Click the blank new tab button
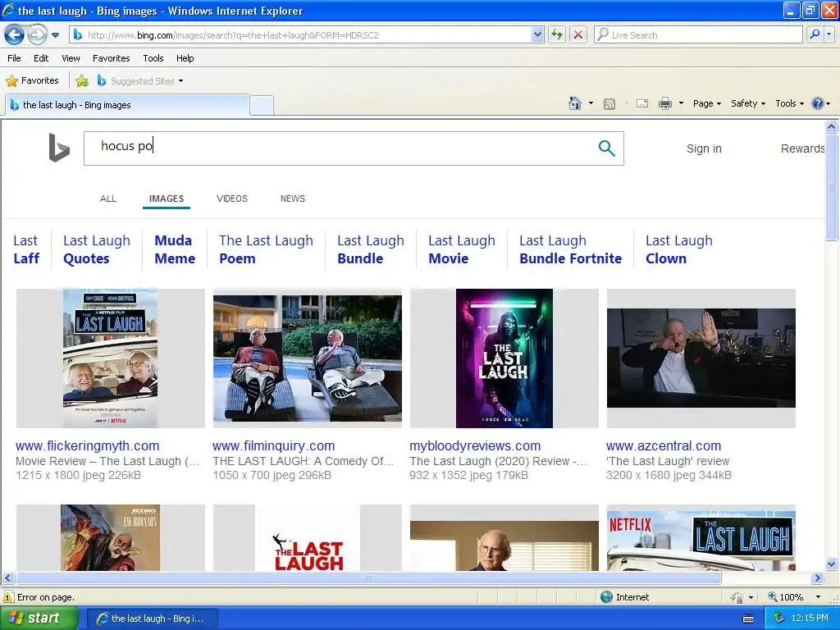 262,105
